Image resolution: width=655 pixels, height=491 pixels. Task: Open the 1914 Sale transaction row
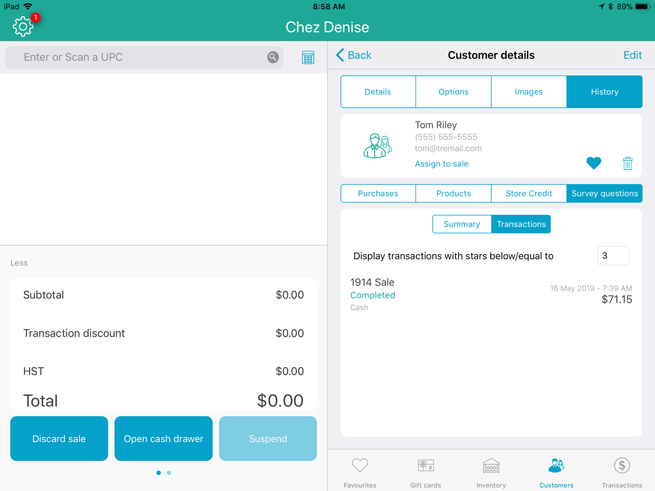coord(490,295)
